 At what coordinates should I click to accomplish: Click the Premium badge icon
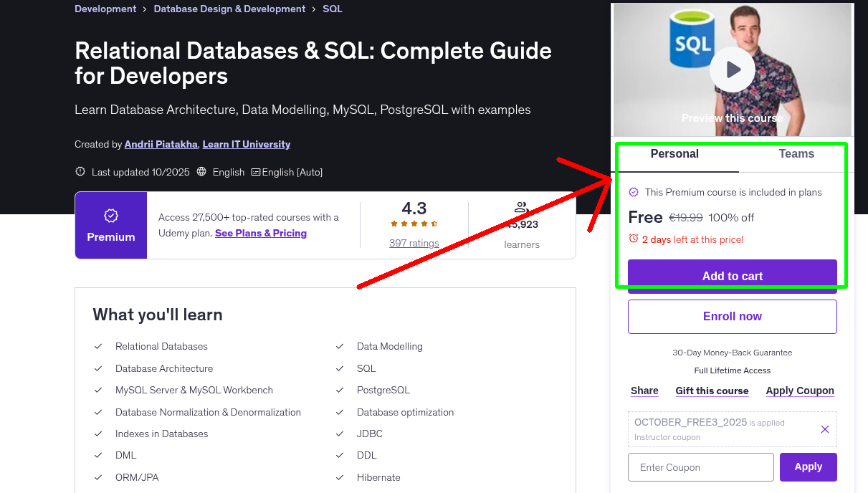110,214
